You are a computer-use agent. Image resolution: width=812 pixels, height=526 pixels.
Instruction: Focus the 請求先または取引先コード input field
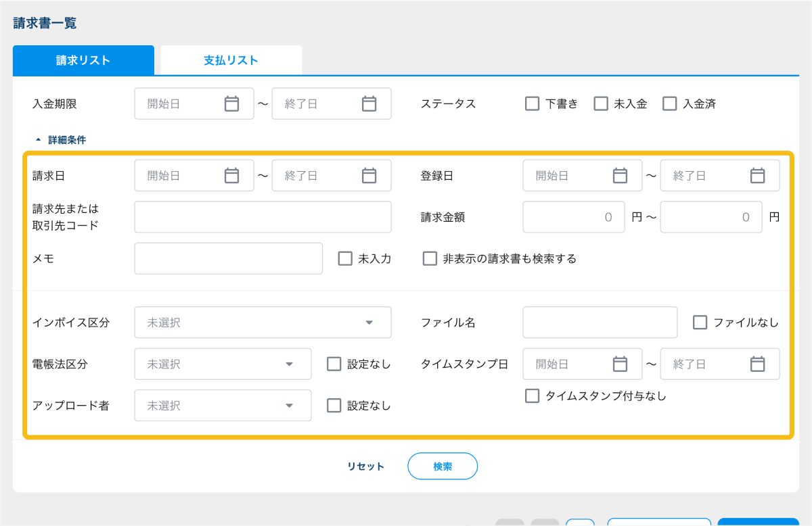263,217
